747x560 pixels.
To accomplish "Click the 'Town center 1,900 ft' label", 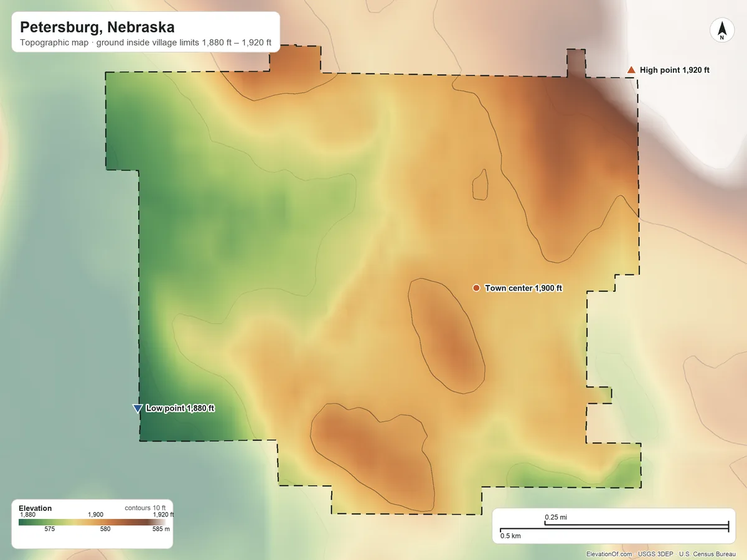I will [524, 288].
